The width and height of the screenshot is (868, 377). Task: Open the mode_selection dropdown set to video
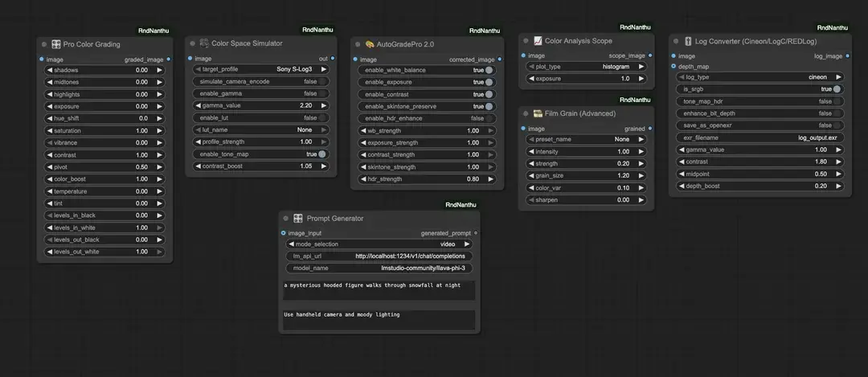point(379,244)
